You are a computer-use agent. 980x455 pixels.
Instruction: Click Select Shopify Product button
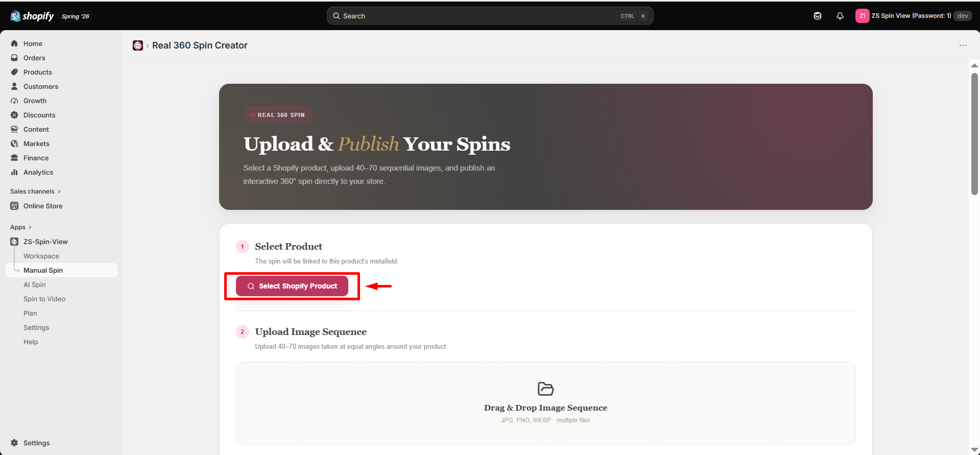tap(292, 286)
